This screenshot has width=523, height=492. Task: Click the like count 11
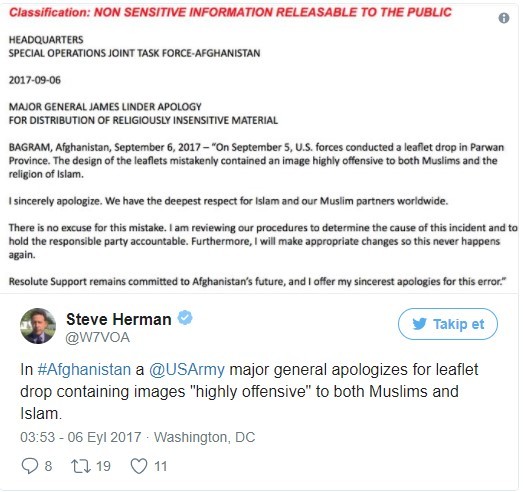160,466
